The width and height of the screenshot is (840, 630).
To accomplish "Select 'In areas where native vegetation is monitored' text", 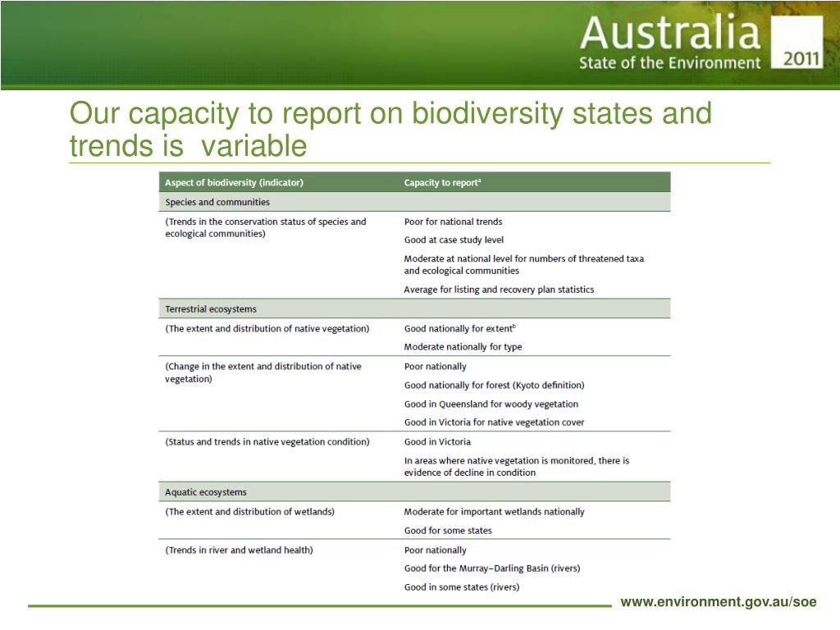I will pos(517,467).
